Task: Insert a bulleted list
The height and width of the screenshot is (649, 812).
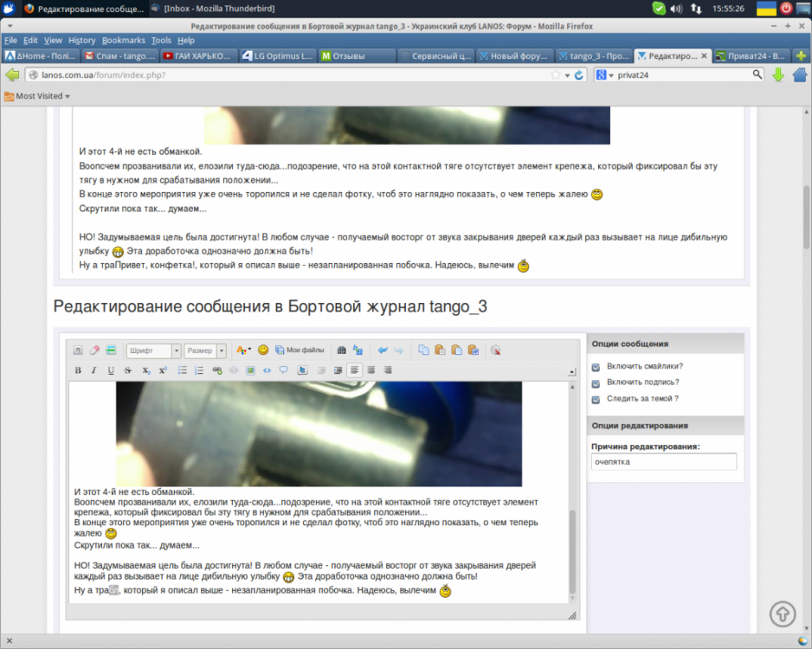Action: point(183,370)
